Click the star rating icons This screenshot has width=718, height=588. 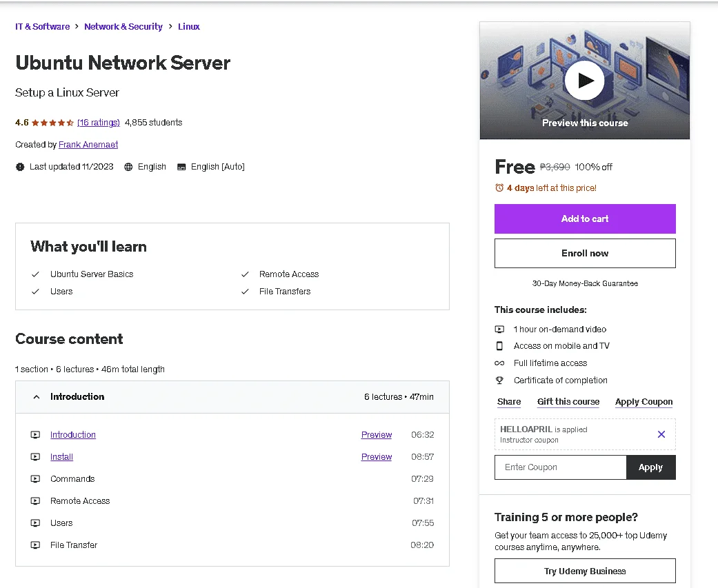[52, 123]
